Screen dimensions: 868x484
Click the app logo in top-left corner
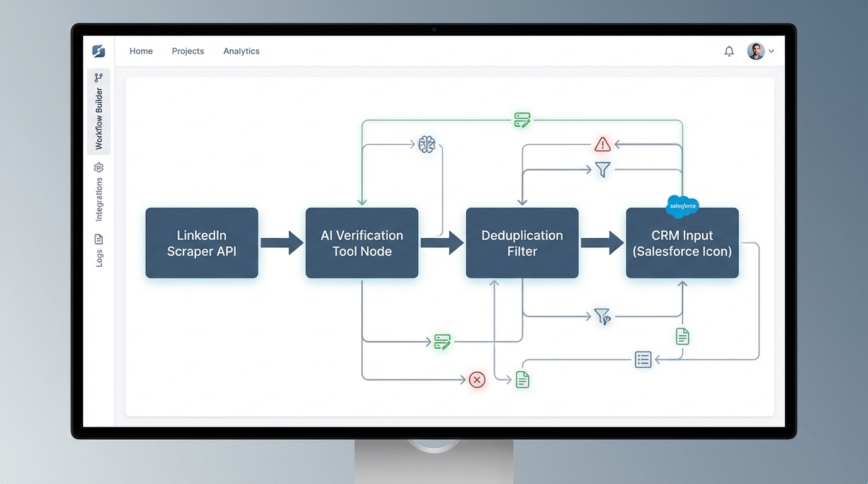(98, 51)
